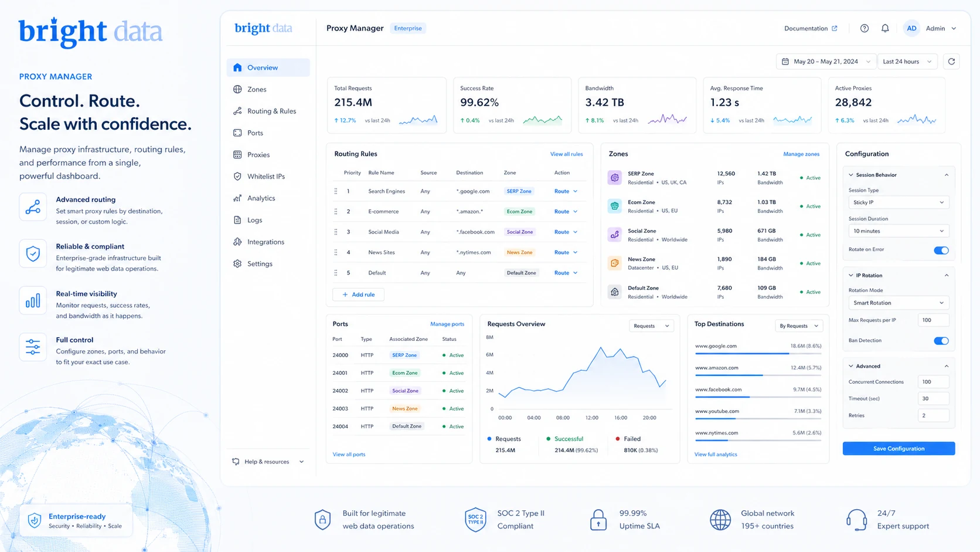Click View all ports link

point(349,455)
